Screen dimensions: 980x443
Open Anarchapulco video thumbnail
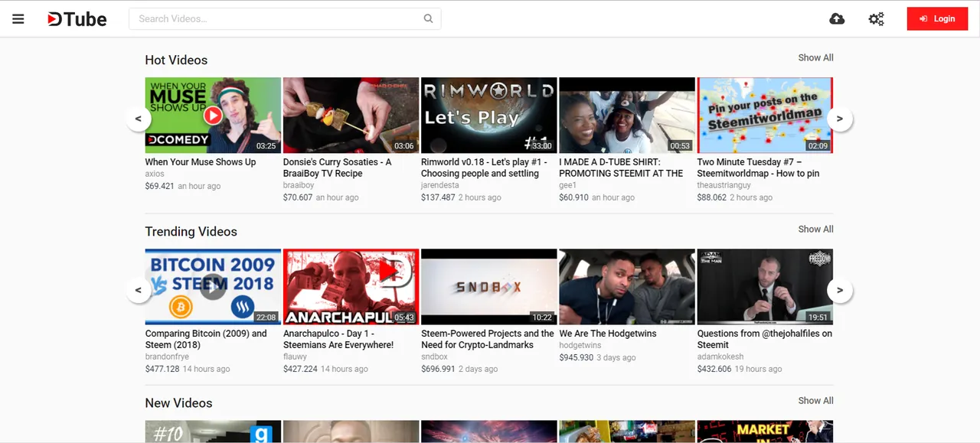click(x=351, y=287)
